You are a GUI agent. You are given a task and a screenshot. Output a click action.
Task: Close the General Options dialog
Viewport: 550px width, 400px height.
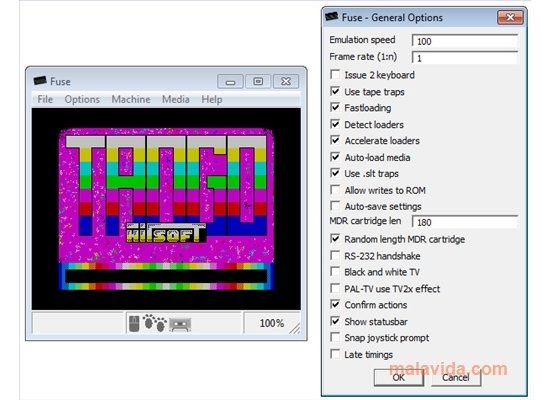tap(510, 17)
